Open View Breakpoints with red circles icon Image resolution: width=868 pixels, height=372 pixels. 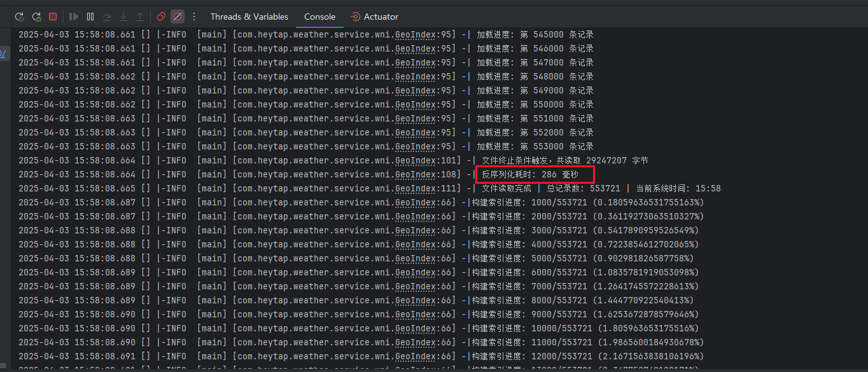pyautogui.click(x=161, y=17)
